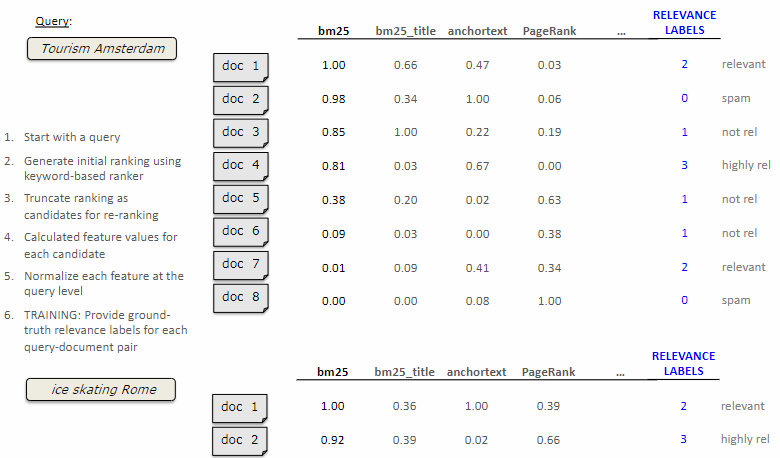
Task: Click doc 1 under ice skating Rome
Action: [240, 407]
